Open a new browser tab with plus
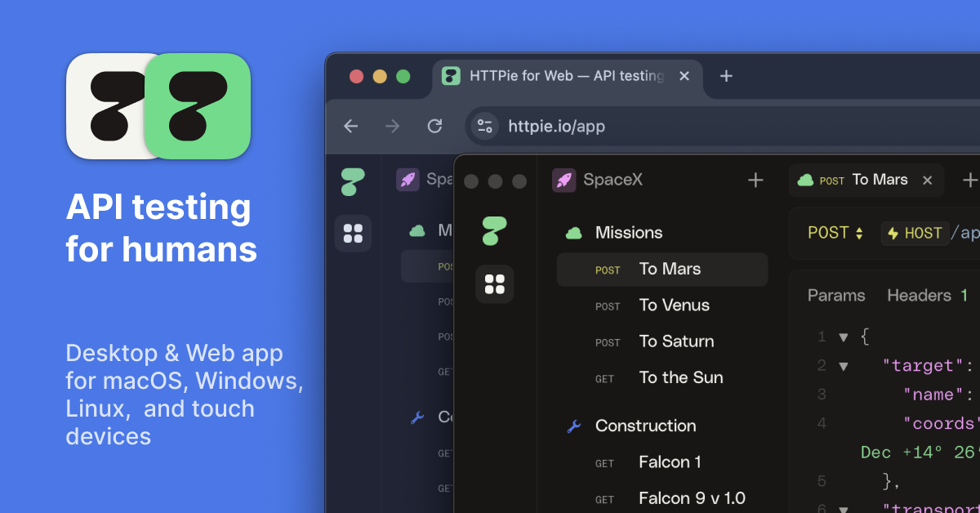Screen dimensions: 980x513 tap(726, 76)
